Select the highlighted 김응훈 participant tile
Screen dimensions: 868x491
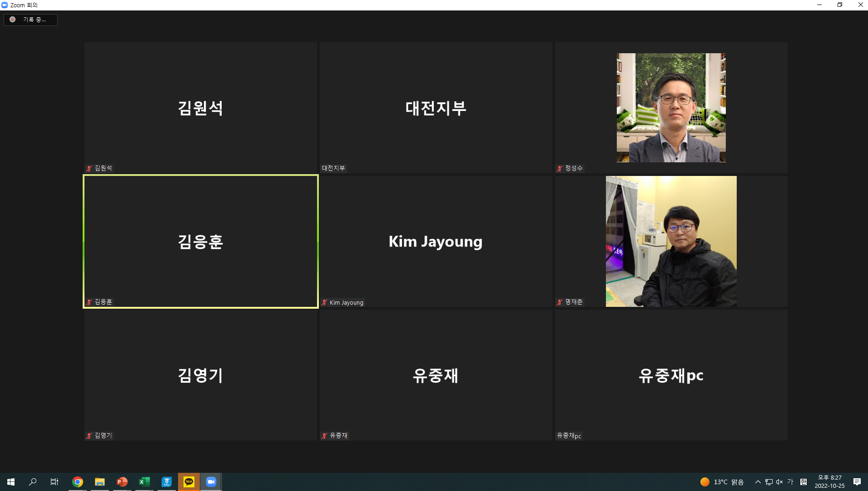pos(200,241)
